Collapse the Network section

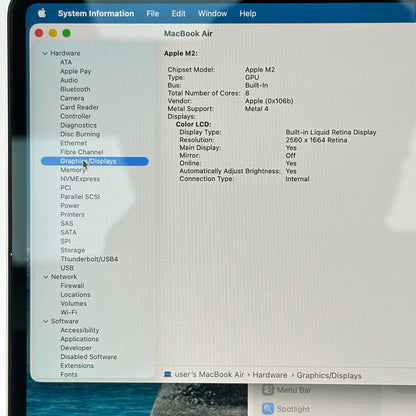pos(46,277)
